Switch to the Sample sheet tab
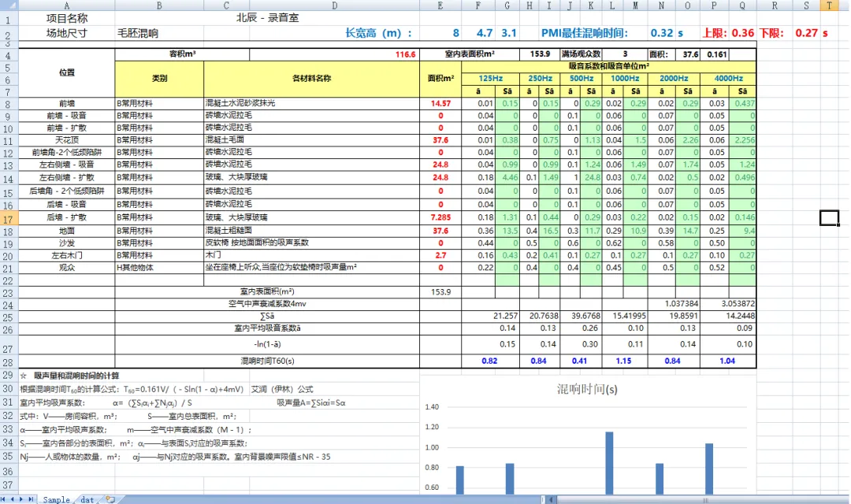The image size is (851, 504). pyautogui.click(x=57, y=499)
